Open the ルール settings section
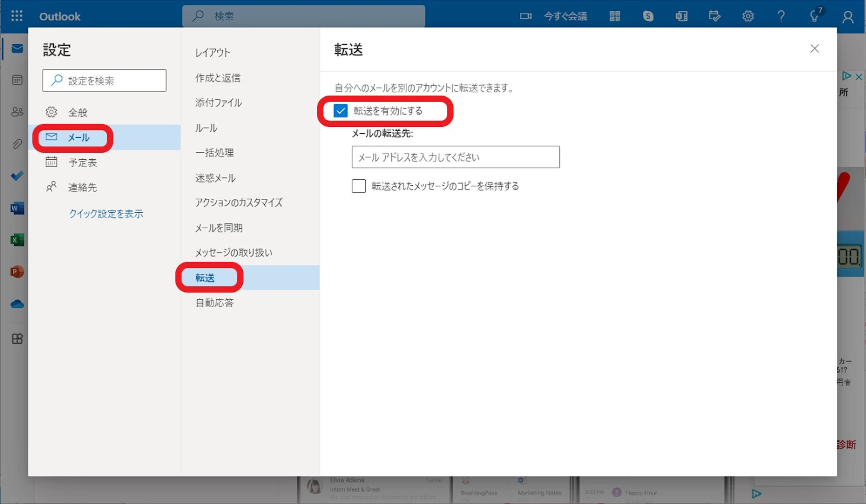 pyautogui.click(x=206, y=128)
